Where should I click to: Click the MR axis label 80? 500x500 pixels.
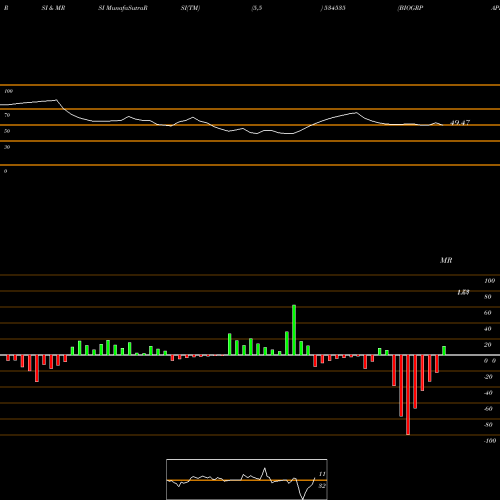click(x=488, y=297)
